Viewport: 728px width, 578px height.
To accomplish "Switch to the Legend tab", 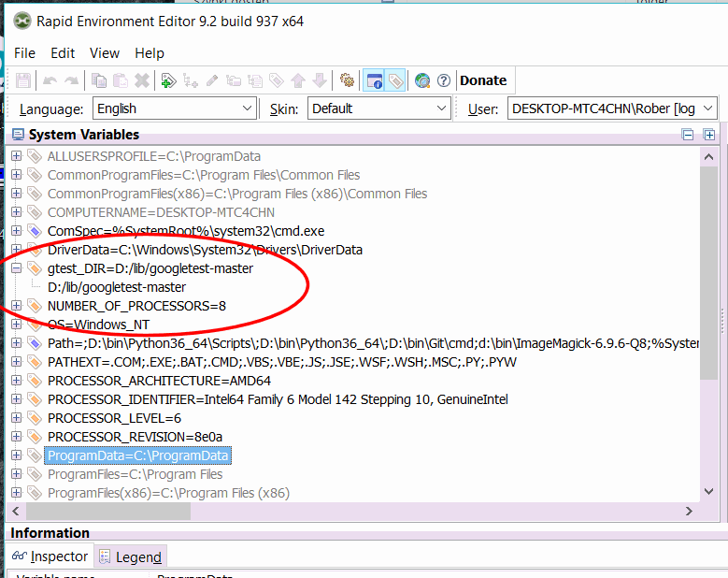I will click(x=131, y=557).
